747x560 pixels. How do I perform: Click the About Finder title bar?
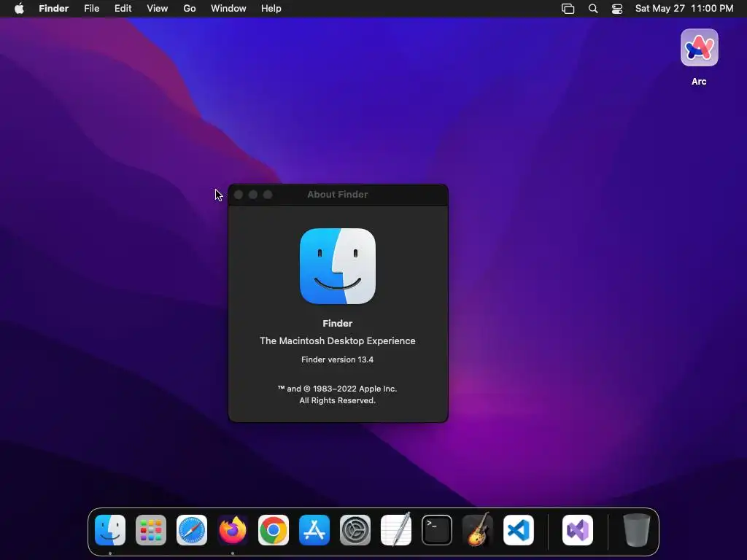(x=338, y=195)
